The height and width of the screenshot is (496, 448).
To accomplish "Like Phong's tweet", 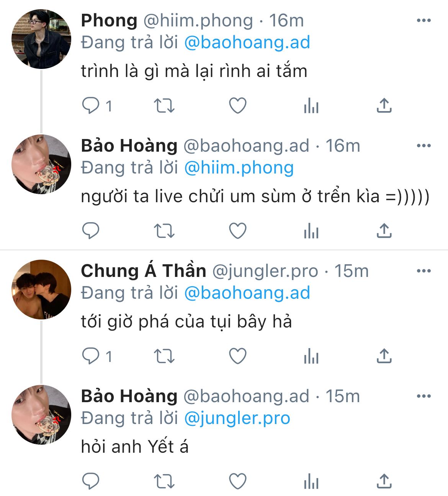I will (237, 106).
